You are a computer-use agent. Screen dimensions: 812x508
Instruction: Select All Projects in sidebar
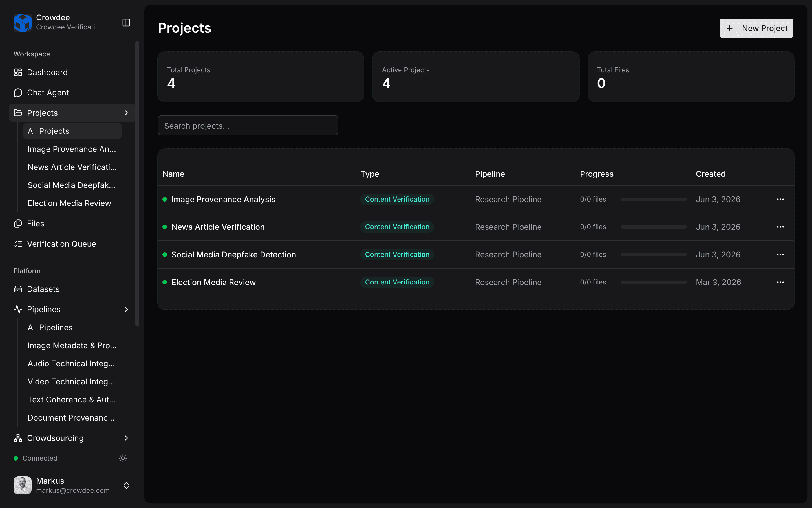(72, 131)
